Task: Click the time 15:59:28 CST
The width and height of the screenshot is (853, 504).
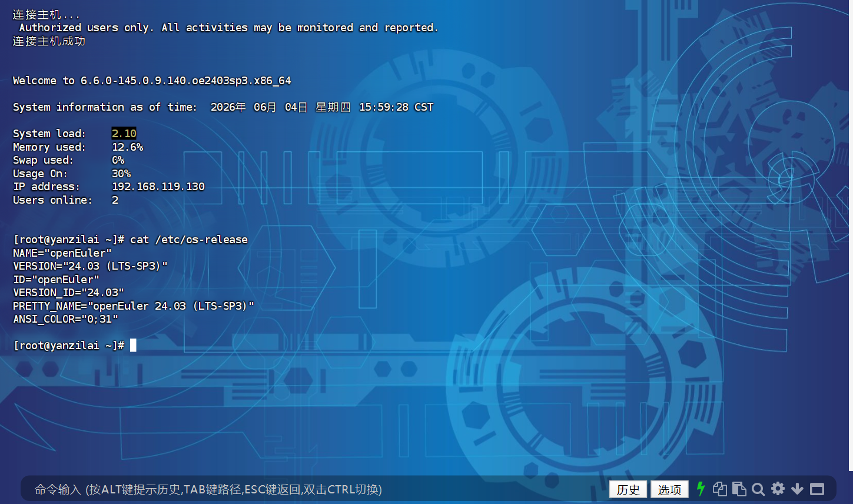Action: coord(396,107)
